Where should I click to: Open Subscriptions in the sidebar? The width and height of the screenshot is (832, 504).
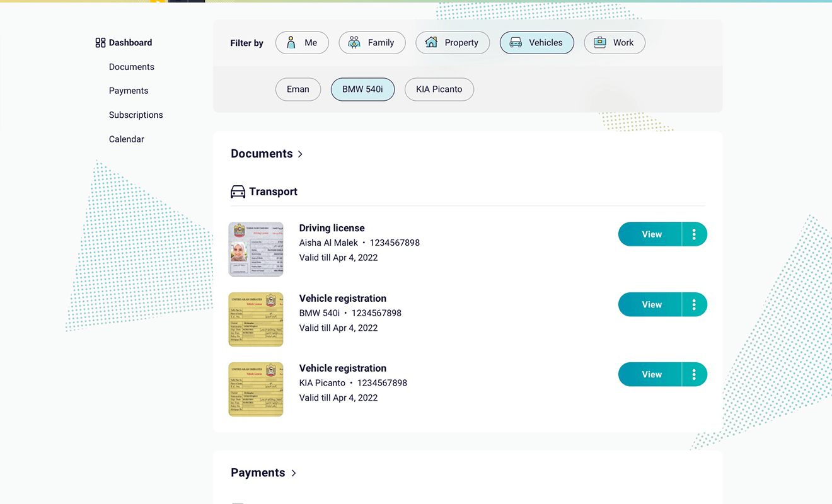click(136, 115)
